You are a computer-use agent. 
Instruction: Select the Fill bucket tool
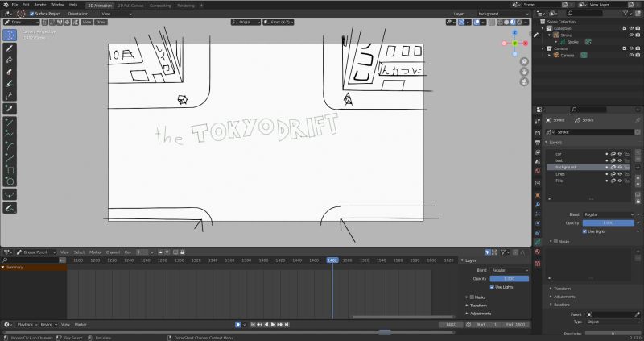pyautogui.click(x=10, y=60)
